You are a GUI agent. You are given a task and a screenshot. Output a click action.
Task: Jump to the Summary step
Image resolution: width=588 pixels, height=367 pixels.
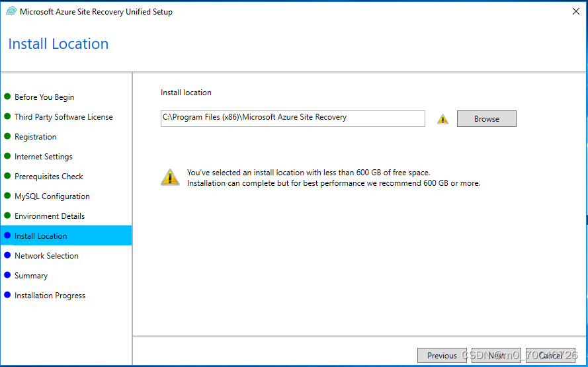[x=31, y=276]
